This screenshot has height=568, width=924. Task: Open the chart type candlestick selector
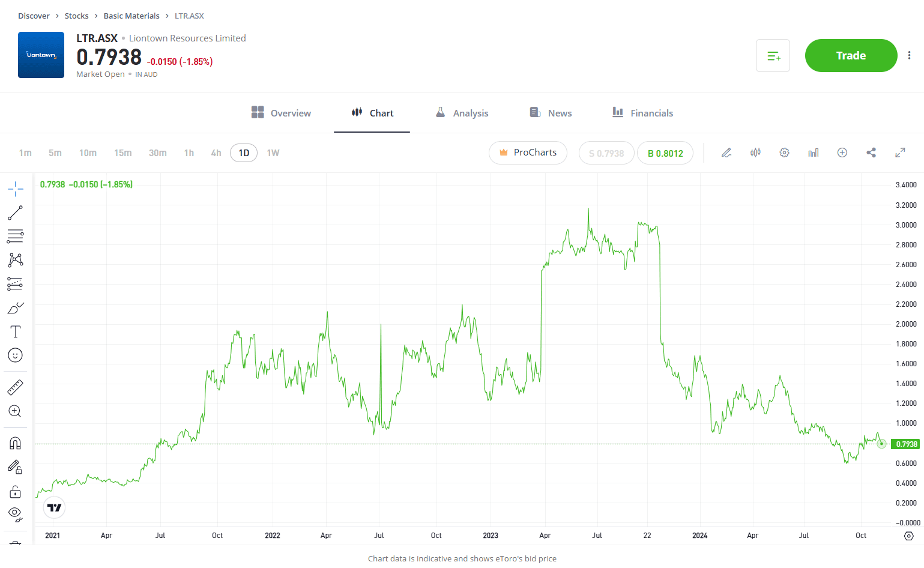point(755,153)
